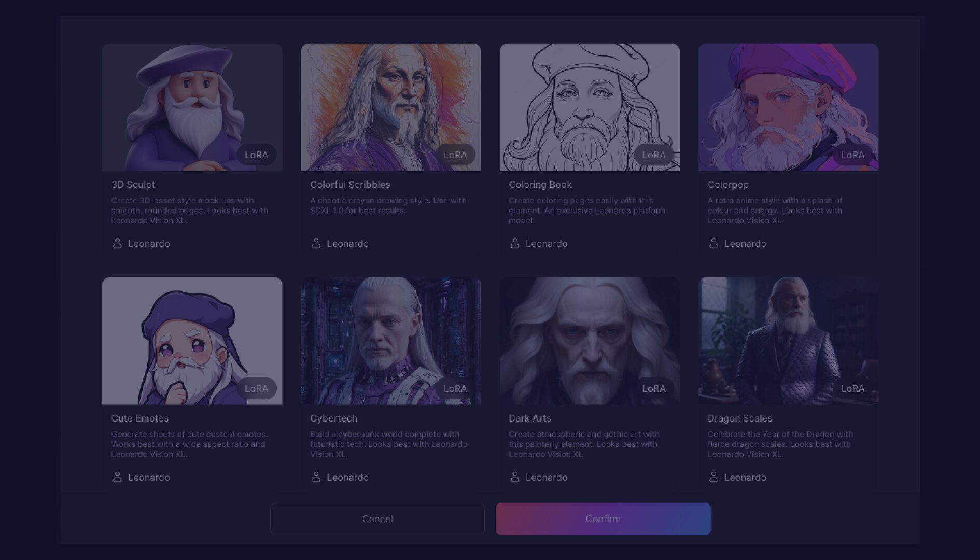
Task: Select the Dark Arts element card
Action: click(x=589, y=341)
